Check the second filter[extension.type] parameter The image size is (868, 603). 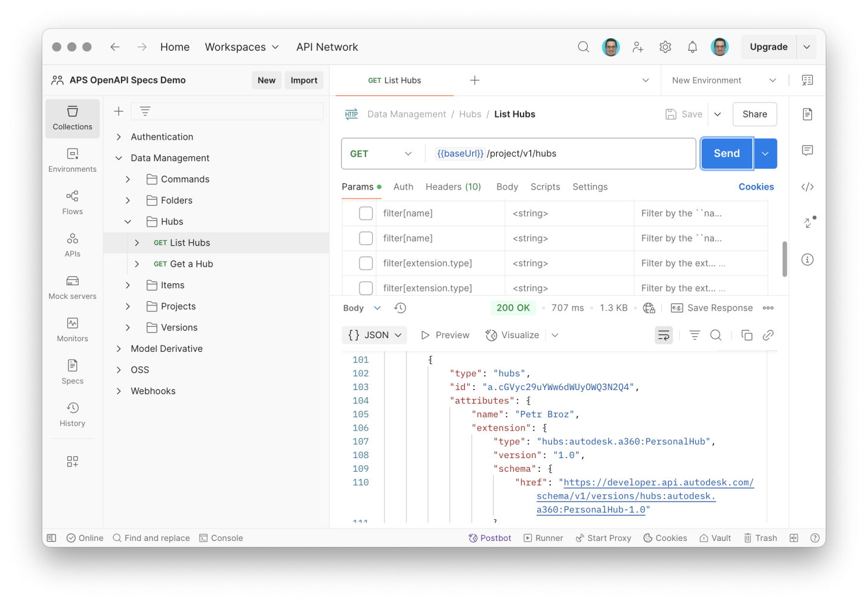[x=366, y=288]
